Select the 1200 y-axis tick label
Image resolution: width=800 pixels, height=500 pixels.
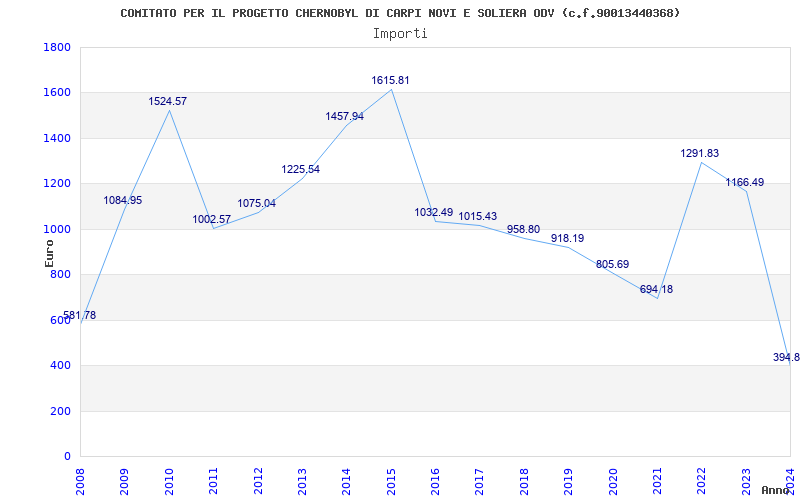click(57, 184)
